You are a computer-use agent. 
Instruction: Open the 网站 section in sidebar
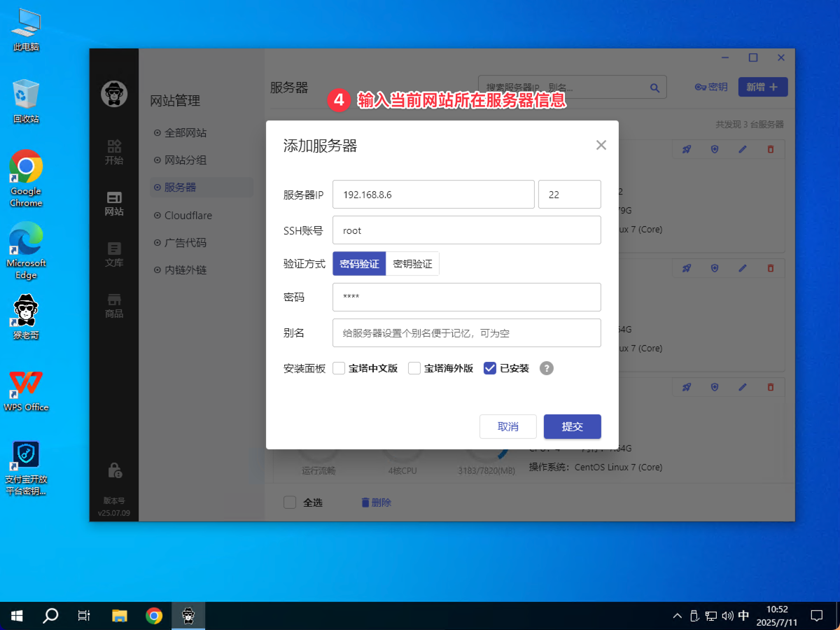pyautogui.click(x=114, y=203)
